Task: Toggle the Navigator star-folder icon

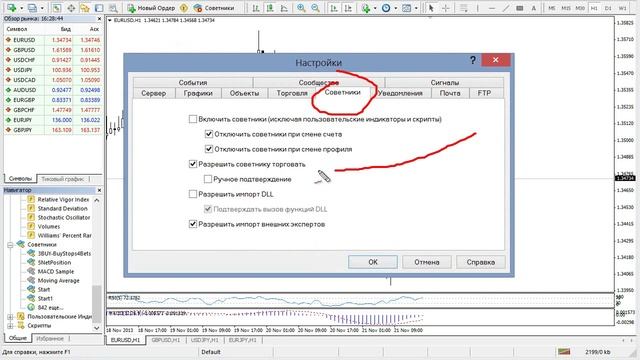Action: [84, 8]
